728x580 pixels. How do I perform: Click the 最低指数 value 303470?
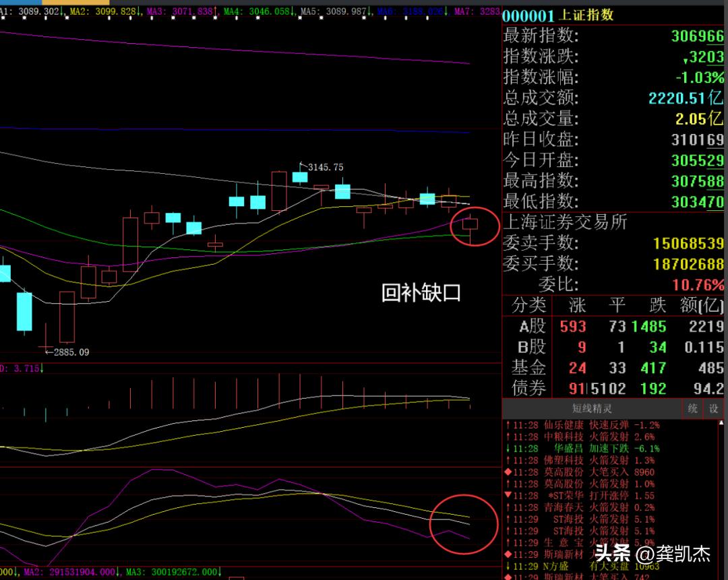tap(698, 202)
